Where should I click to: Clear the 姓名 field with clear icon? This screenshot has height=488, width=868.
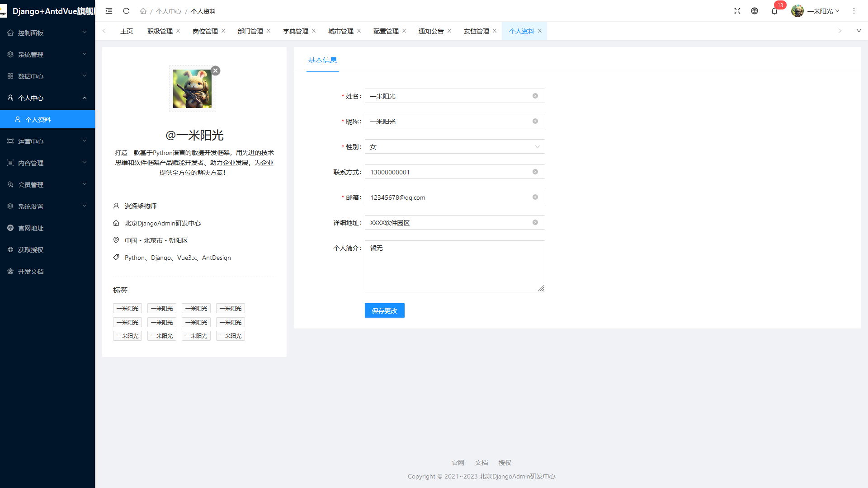click(535, 96)
